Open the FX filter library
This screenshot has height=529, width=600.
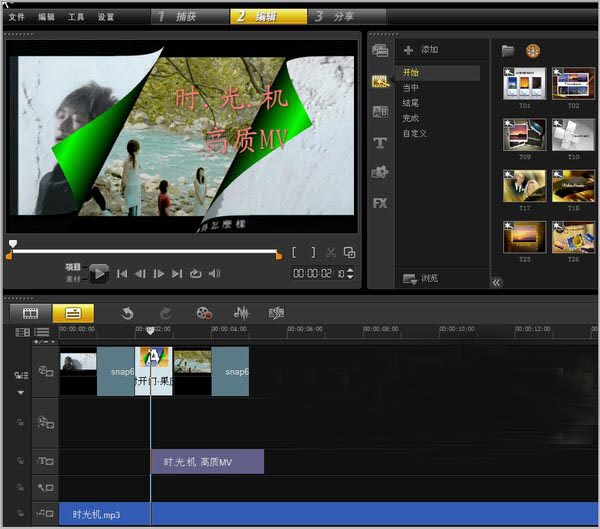380,203
